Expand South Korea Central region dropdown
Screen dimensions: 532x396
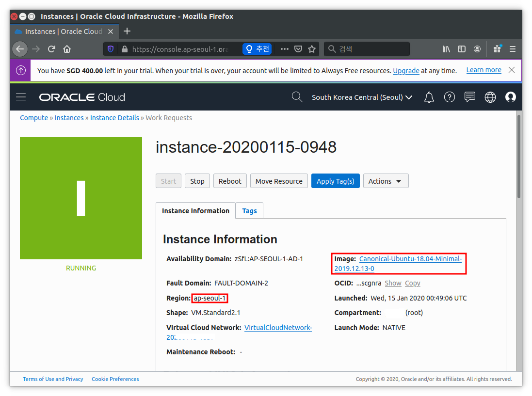coord(362,97)
